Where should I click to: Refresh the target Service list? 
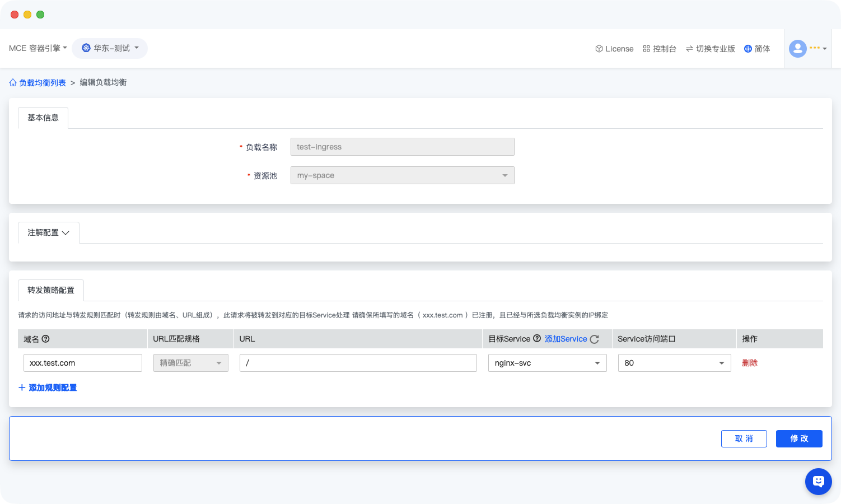pyautogui.click(x=595, y=339)
